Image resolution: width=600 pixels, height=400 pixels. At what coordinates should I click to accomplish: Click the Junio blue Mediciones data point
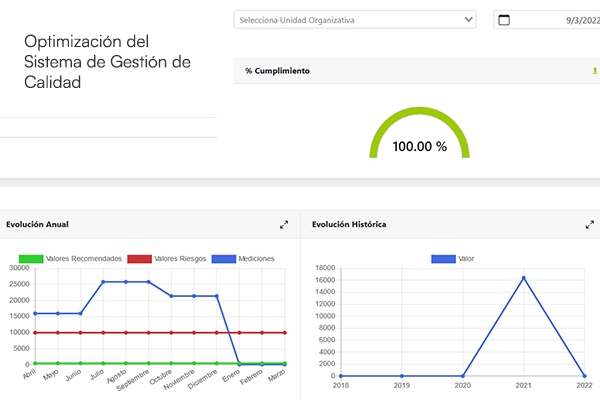click(x=80, y=313)
